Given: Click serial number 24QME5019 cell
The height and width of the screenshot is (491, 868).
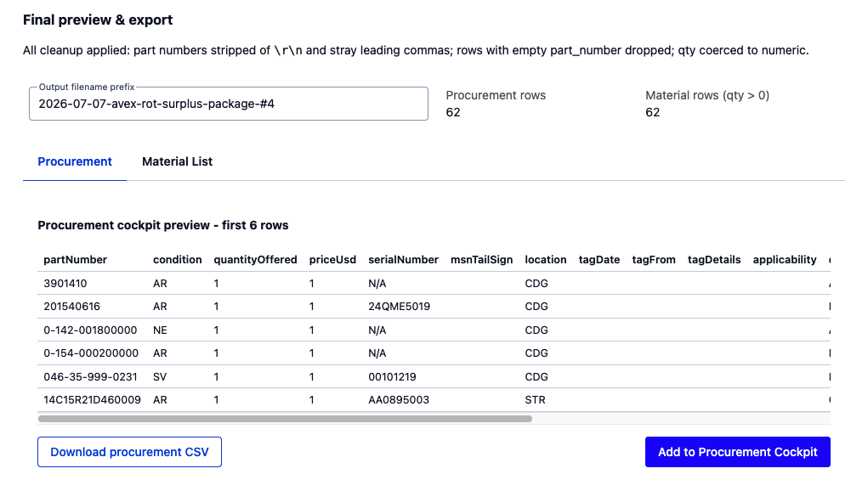Looking at the screenshot, I should (399, 307).
